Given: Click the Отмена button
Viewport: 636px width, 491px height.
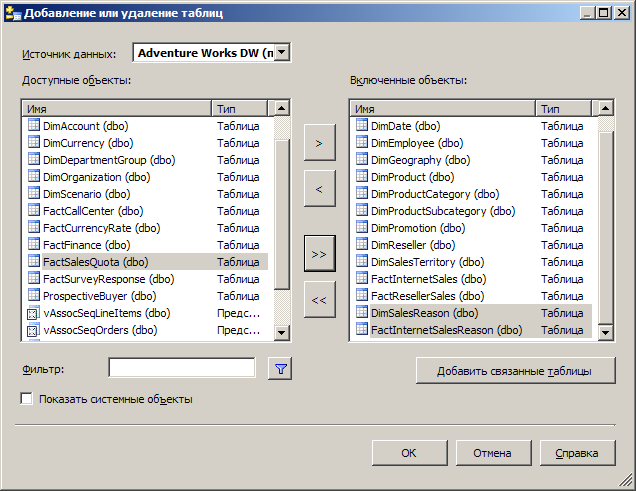Looking at the screenshot, I should pyautogui.click(x=493, y=452).
